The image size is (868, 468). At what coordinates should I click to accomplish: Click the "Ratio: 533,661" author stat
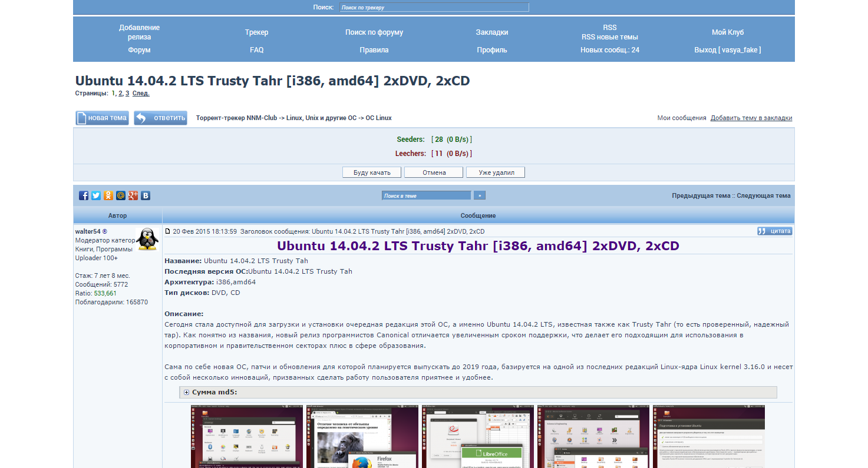[96, 293]
